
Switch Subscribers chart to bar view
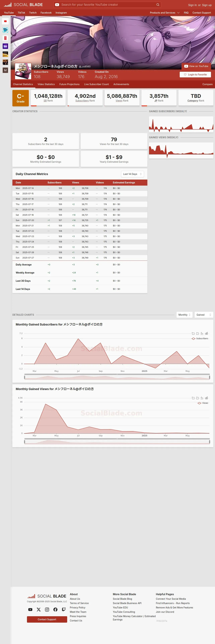pos(206,334)
